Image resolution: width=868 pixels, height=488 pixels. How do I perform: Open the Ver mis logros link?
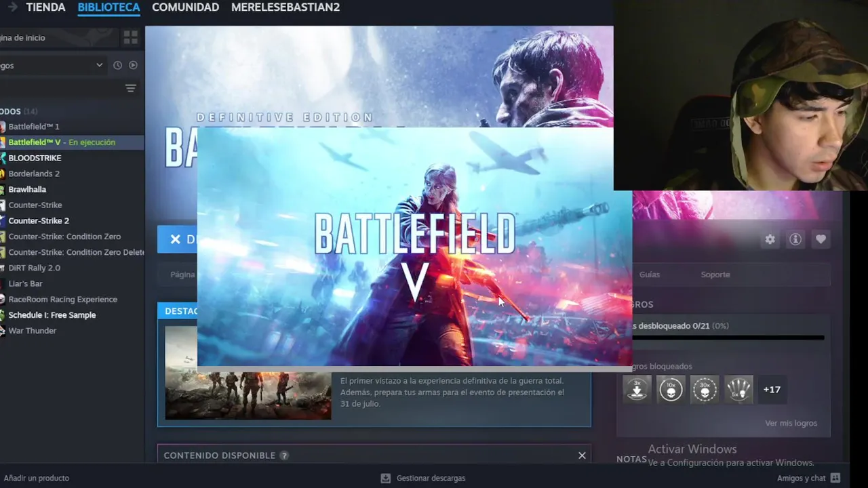[x=791, y=423]
